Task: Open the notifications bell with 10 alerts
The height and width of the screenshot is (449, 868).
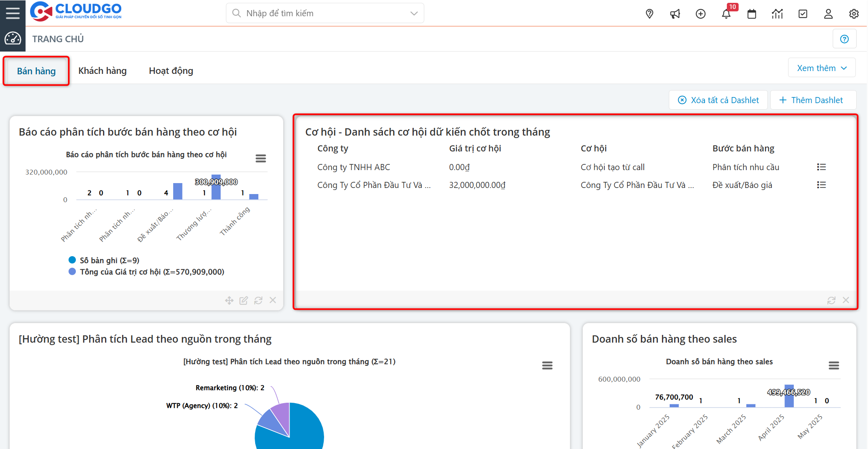Action: [726, 13]
